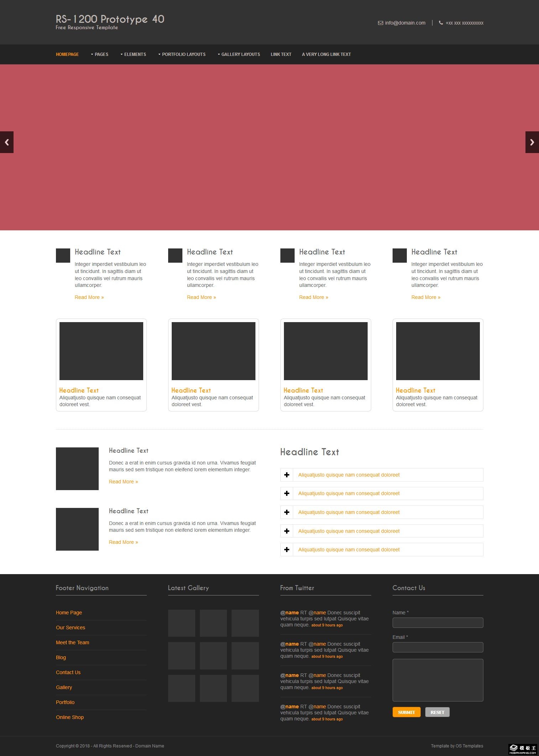The width and height of the screenshot is (539, 756).
Task: Click the Name input field
Action: [437, 623]
